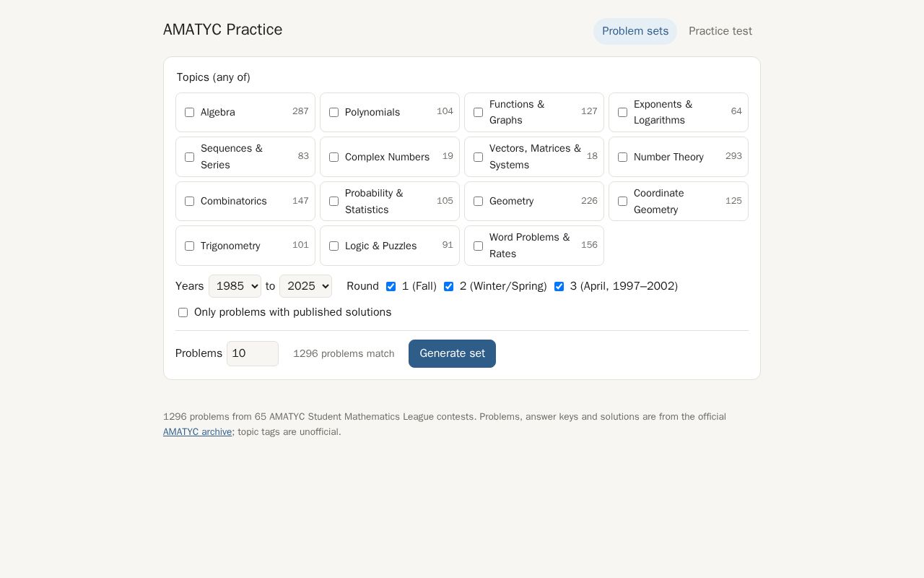Click the AMATYC Practice heading
Viewport: 924px width, 578px height.
(x=222, y=30)
